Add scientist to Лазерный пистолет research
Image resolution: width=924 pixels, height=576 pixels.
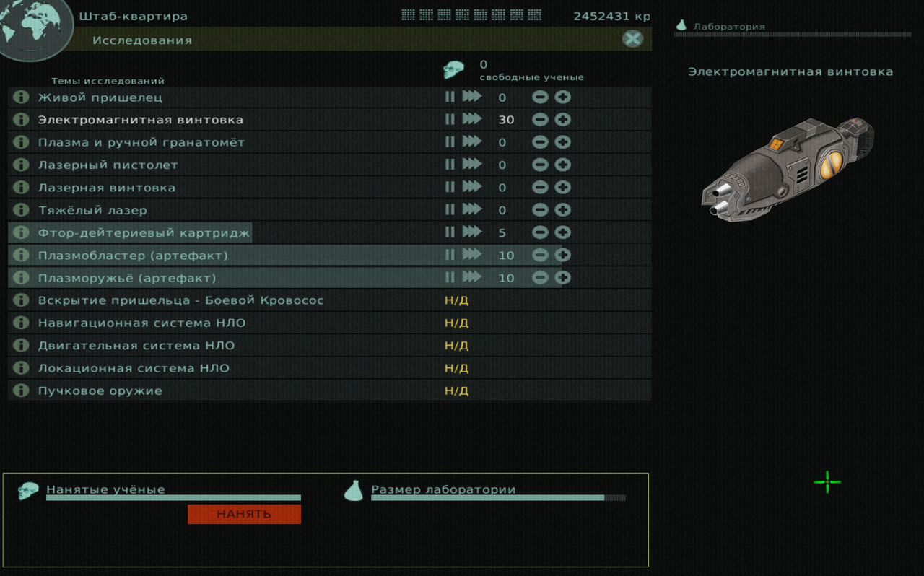(x=562, y=165)
